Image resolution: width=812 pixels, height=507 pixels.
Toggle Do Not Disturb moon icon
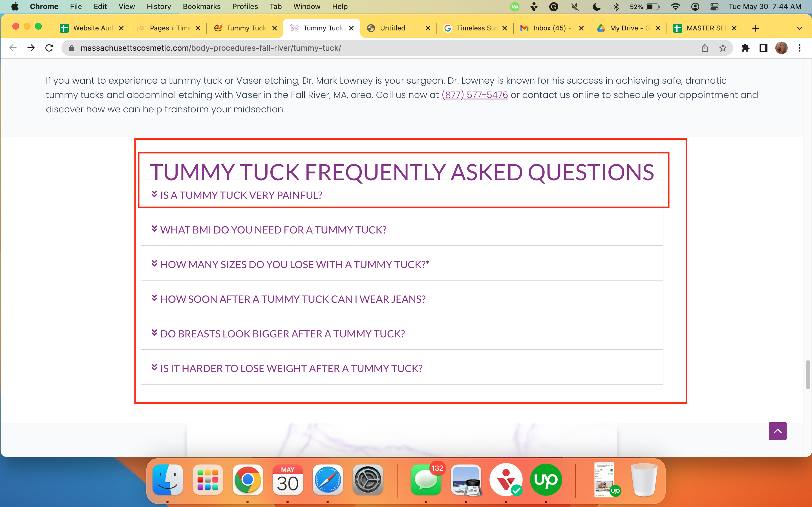coord(596,7)
